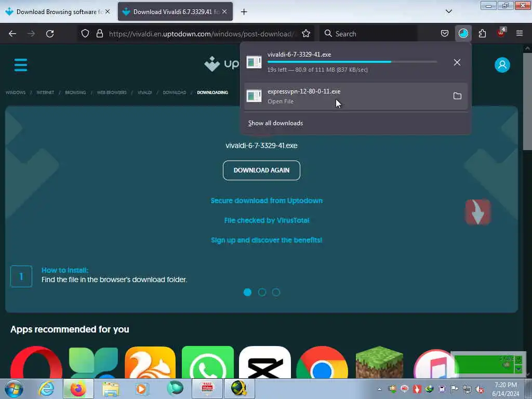Reload the current page

click(x=50, y=34)
